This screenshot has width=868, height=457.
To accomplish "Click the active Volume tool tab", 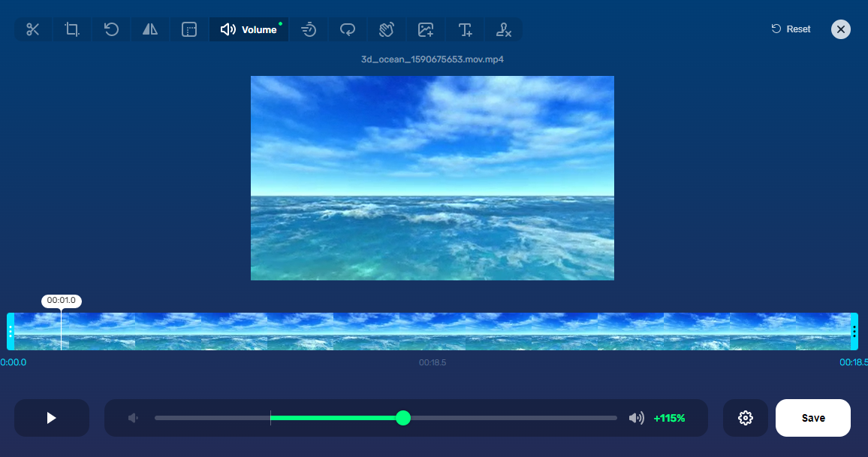I will pyautogui.click(x=249, y=29).
